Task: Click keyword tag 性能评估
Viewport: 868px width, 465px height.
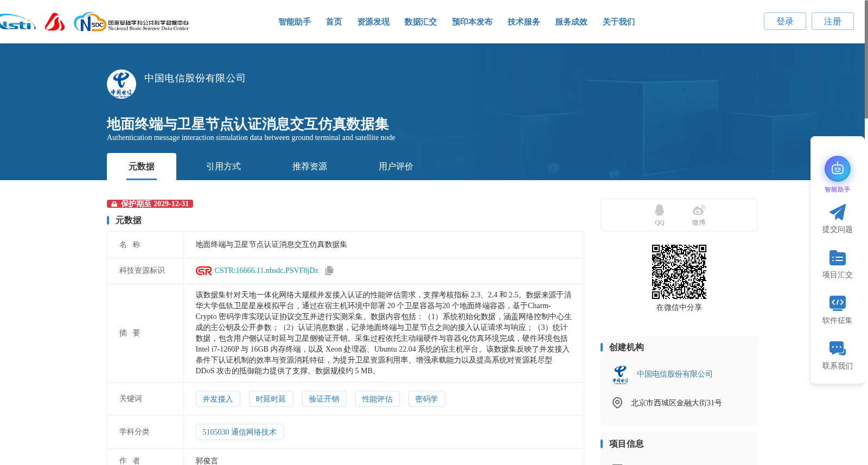Action: pyautogui.click(x=377, y=399)
